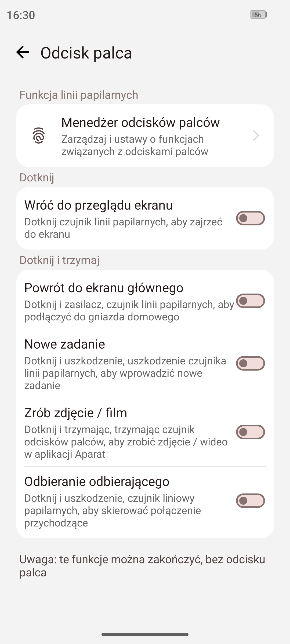The image size is (290, 644).
Task: Tap the Powrót do ekranu głównego heading
Action: (104, 288)
